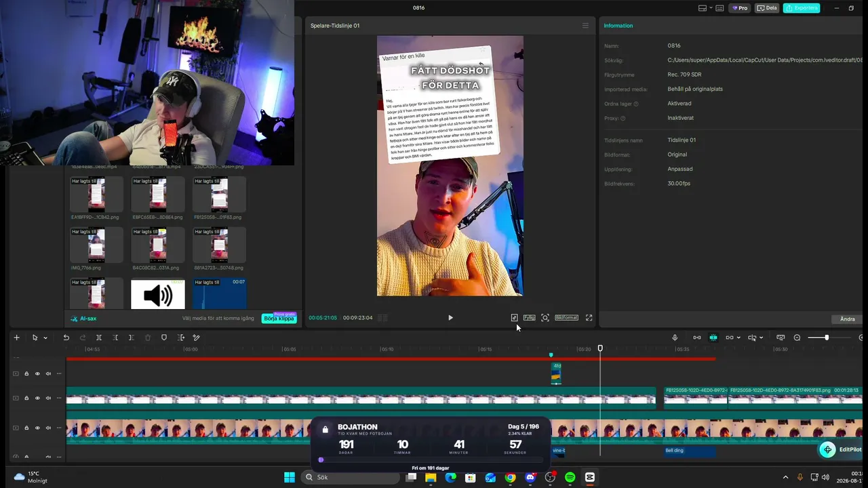Click the Fyllig quality button under preview
The image size is (868, 488).
pos(529,317)
